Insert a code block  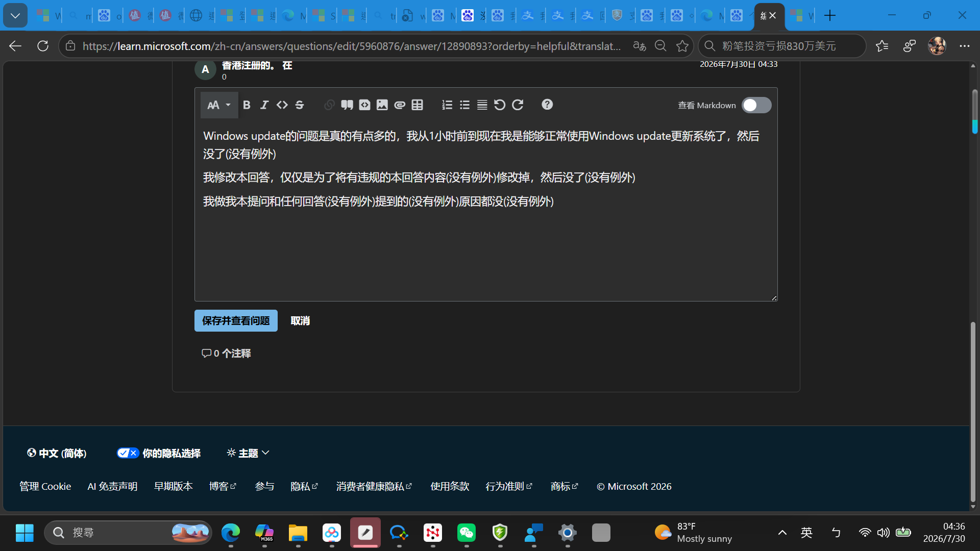coord(364,105)
